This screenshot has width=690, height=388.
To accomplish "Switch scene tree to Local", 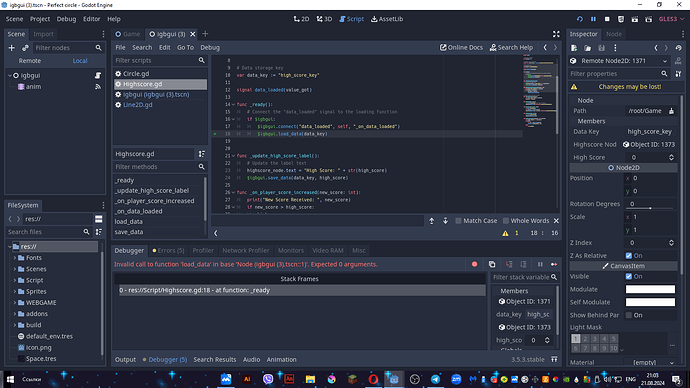I will pos(80,61).
